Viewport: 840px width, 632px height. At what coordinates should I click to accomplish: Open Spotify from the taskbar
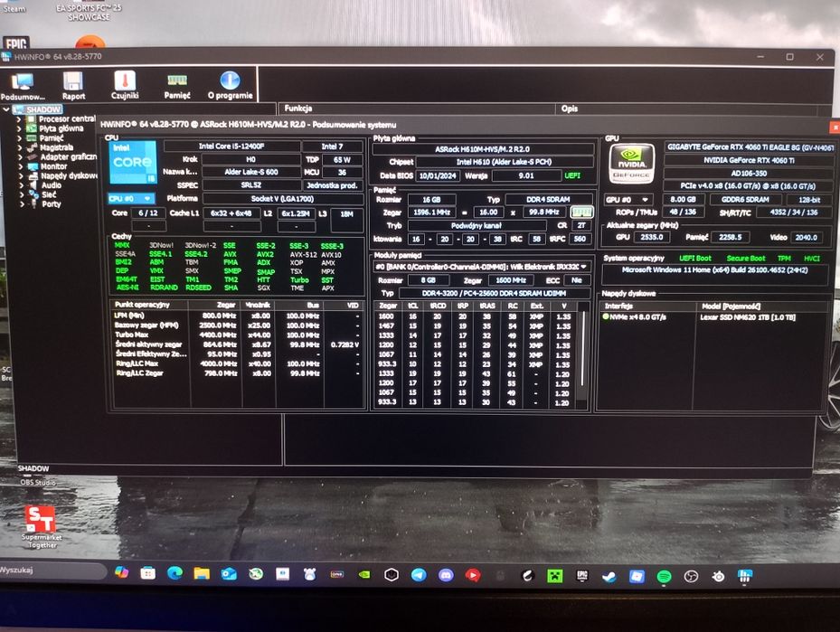click(x=664, y=577)
